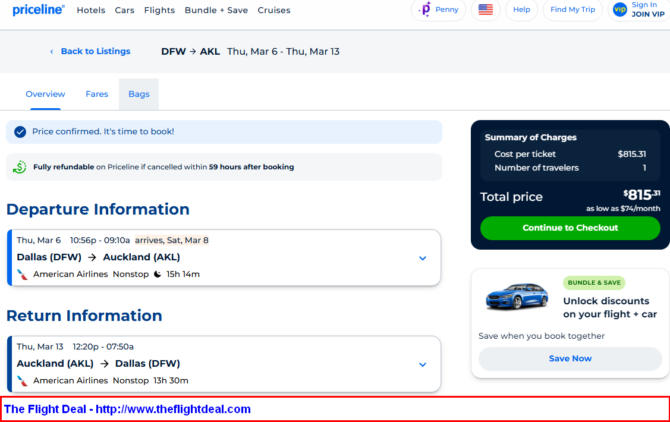Click the Find My Trip button

pyautogui.click(x=573, y=9)
